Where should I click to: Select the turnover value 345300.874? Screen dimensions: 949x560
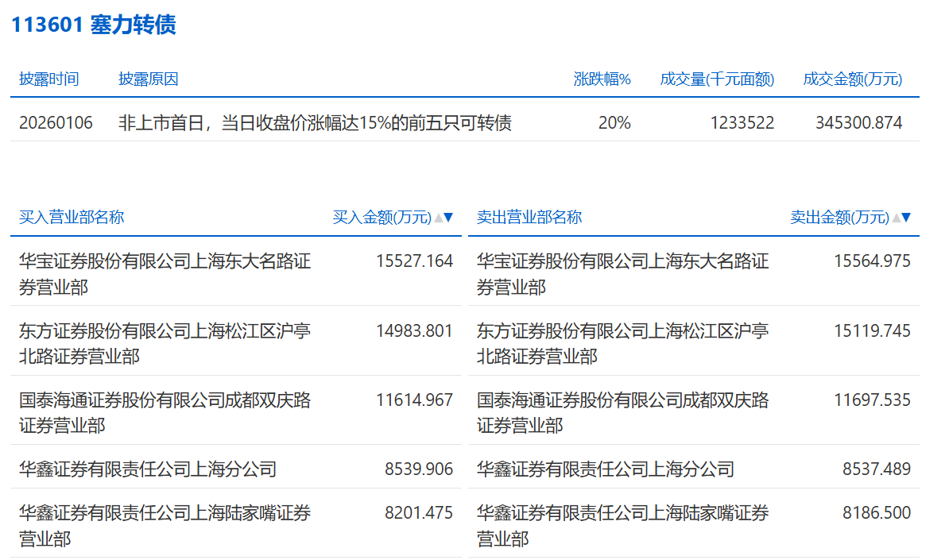(x=859, y=123)
